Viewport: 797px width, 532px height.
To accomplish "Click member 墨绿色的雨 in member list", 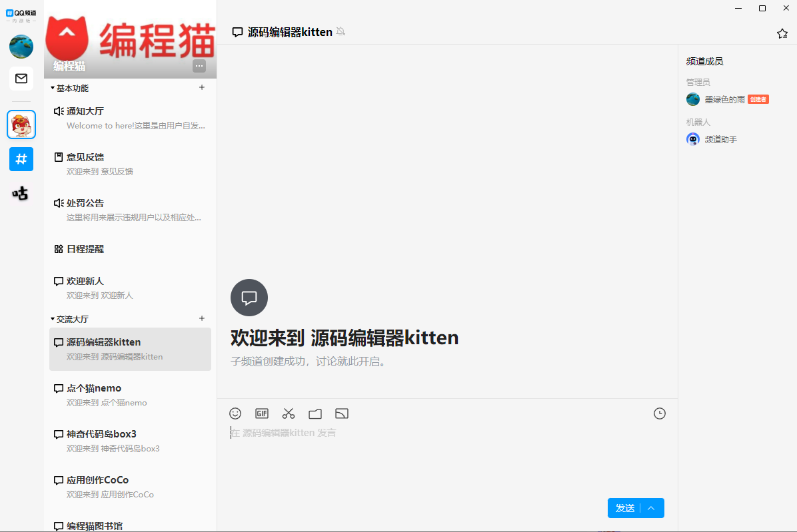I will (724, 99).
